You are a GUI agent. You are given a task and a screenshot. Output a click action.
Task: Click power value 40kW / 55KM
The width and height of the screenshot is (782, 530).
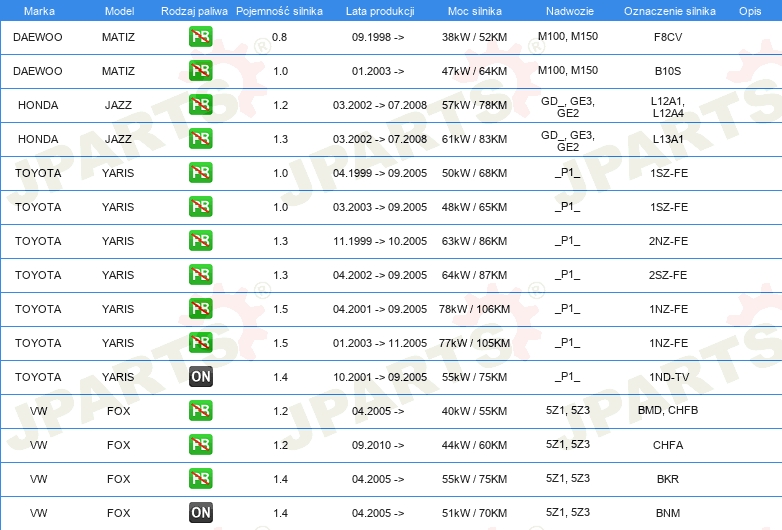pyautogui.click(x=474, y=411)
